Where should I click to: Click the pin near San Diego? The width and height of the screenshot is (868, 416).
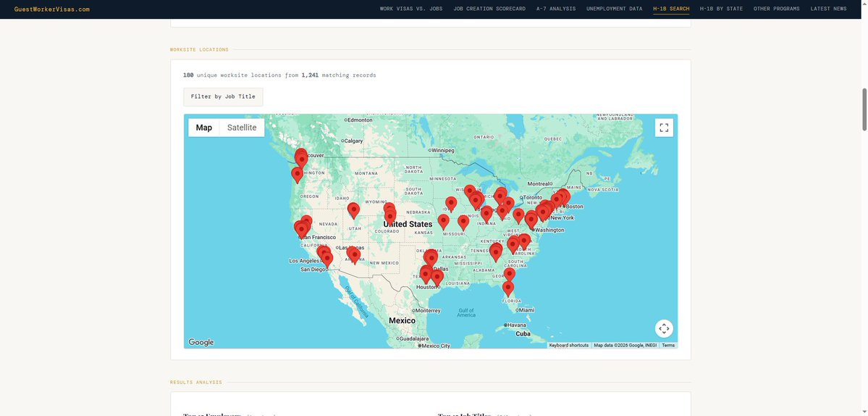click(x=327, y=259)
